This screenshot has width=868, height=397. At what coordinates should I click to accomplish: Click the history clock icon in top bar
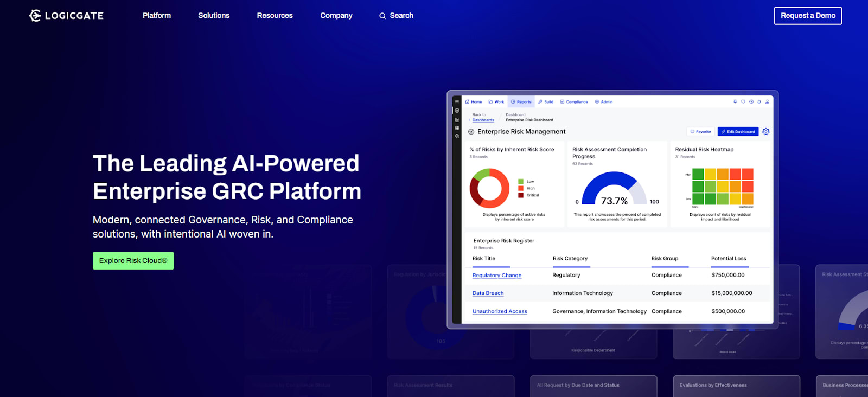(751, 101)
